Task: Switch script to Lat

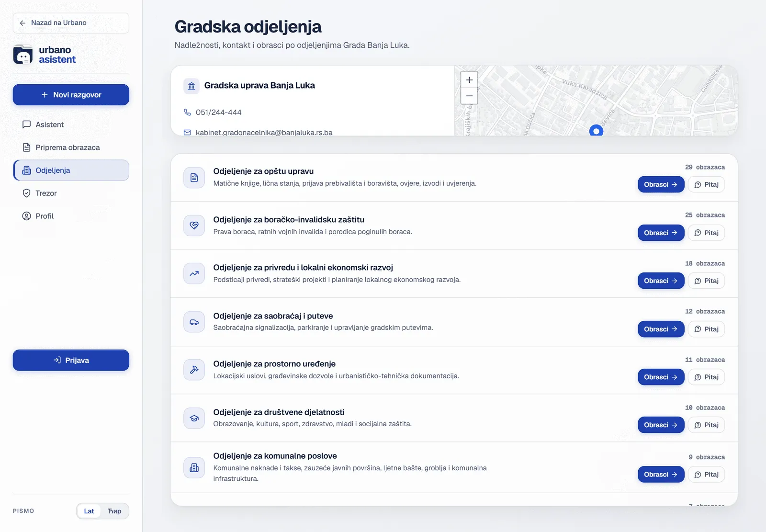Action: click(x=89, y=511)
